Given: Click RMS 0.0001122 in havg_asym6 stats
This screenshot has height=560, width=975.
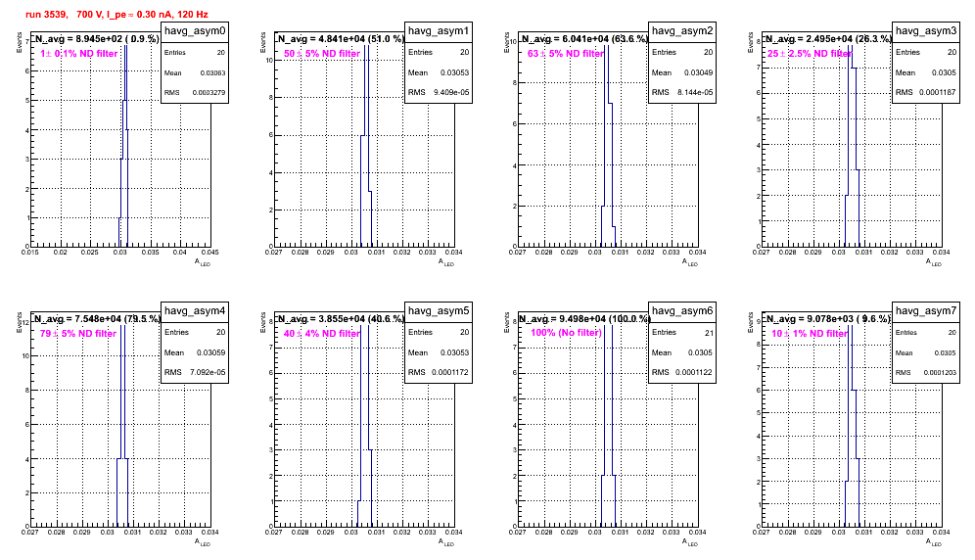Looking at the screenshot, I should [x=682, y=372].
